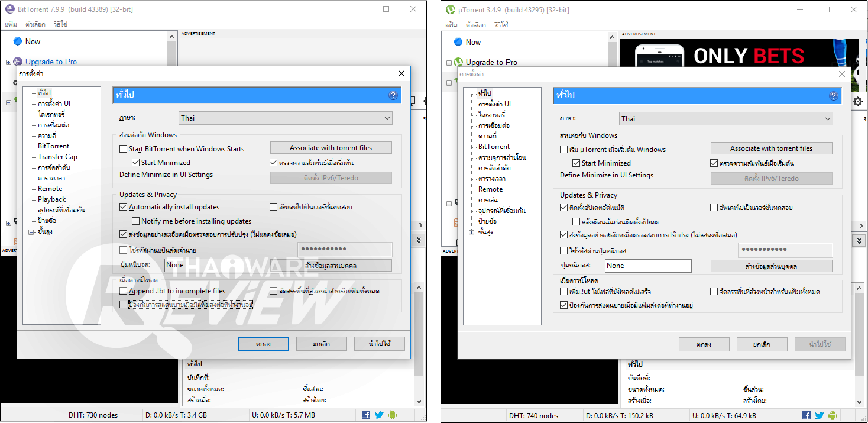
Task: Open แฟ้ม menu in BitTorrent window
Action: coord(11,24)
